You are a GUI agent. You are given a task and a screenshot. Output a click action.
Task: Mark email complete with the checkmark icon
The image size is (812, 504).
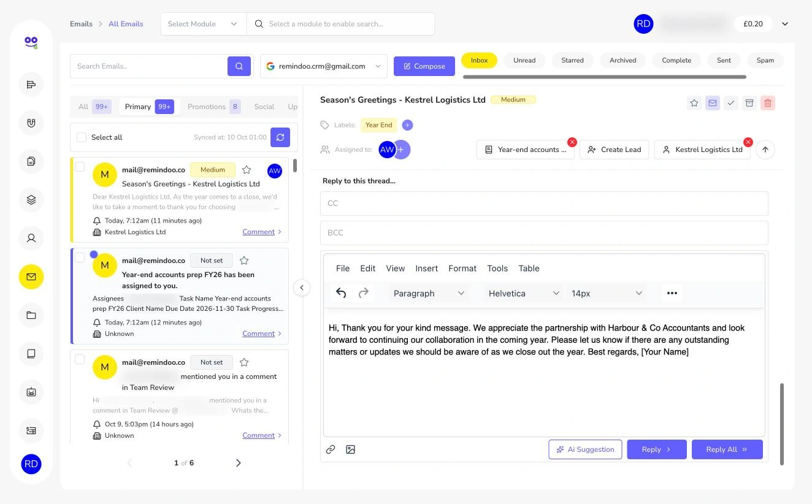click(x=731, y=103)
